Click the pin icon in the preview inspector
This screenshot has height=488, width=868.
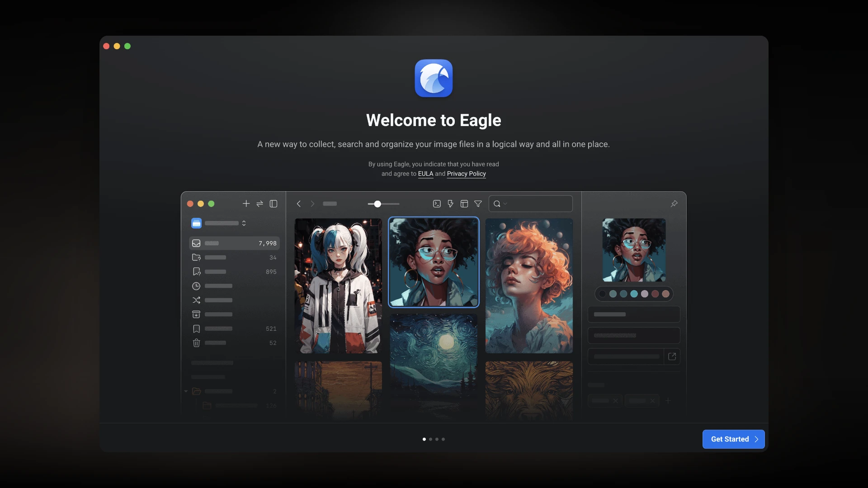pos(674,204)
